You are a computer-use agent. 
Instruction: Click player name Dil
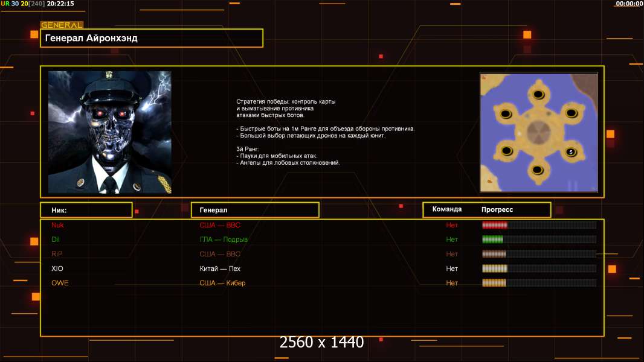tap(56, 240)
